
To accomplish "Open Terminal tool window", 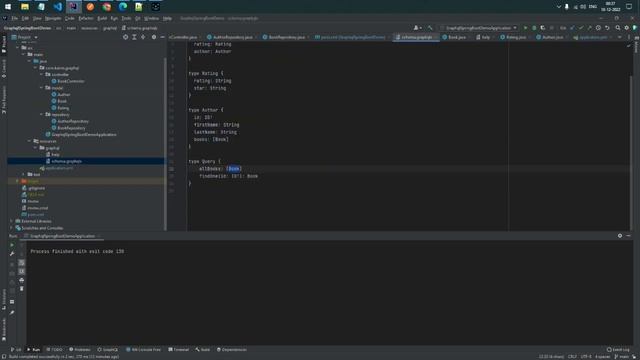I will pos(178,350).
